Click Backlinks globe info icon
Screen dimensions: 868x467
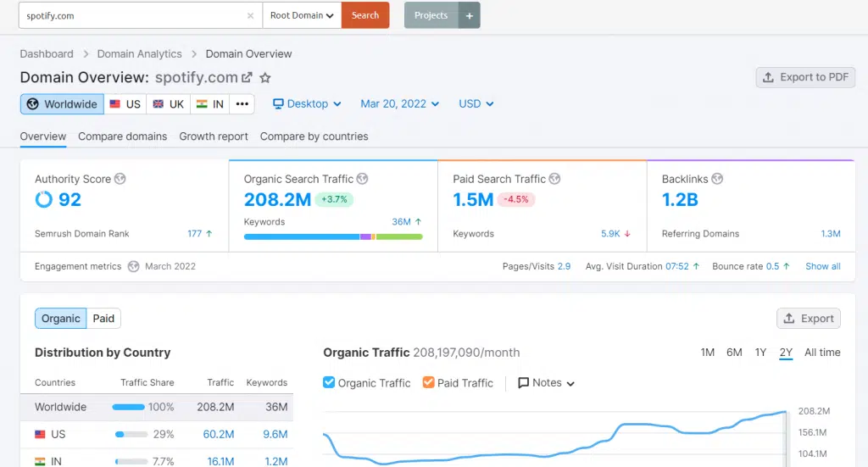[717, 179]
